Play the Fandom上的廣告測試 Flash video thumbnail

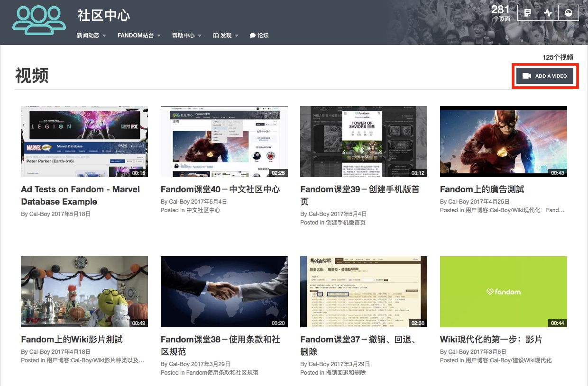coord(504,142)
